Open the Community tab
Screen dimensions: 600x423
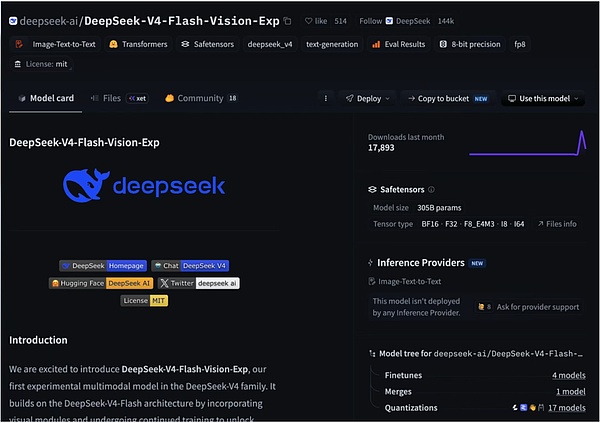click(x=201, y=98)
